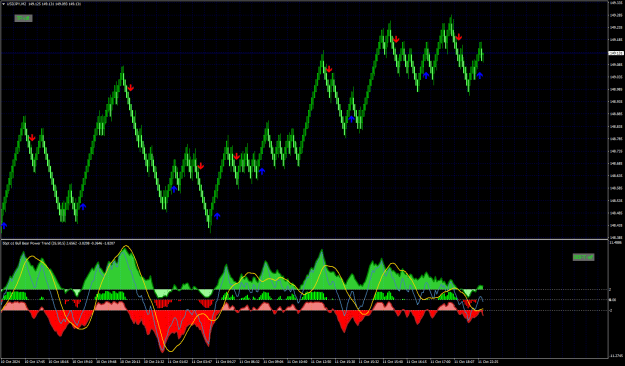This screenshot has height=366, width=625.
Task: Click the rightmost blue buy arrow near the latest candles
Action: 480,75
